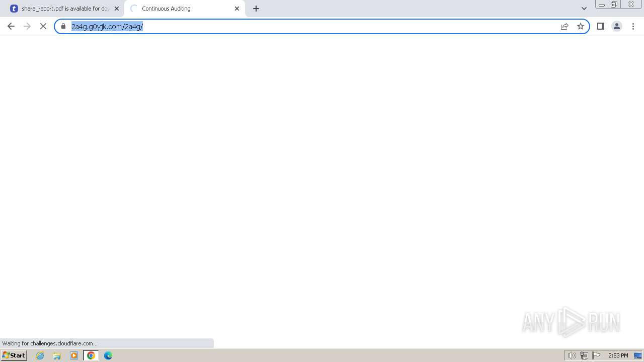Click the Show desktop button

click(638, 355)
